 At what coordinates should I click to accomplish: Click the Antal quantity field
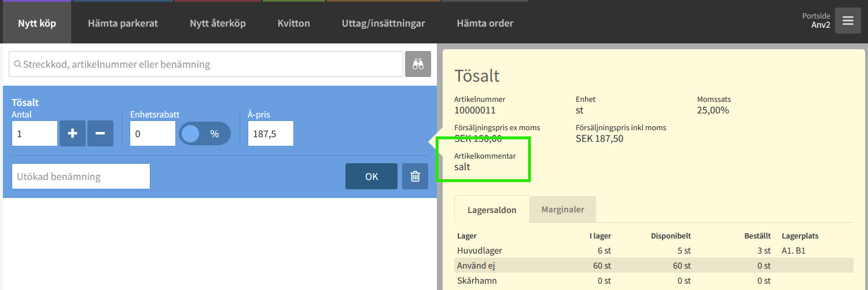pos(35,134)
